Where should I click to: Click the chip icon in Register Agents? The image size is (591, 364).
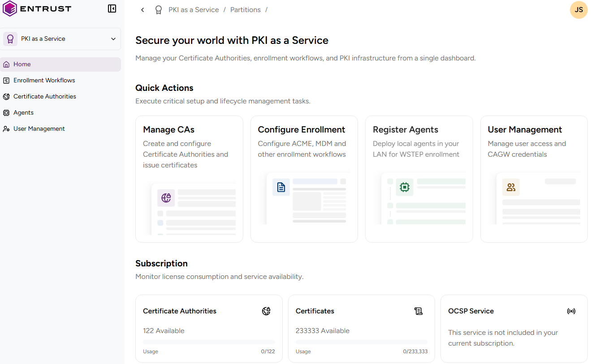405,187
